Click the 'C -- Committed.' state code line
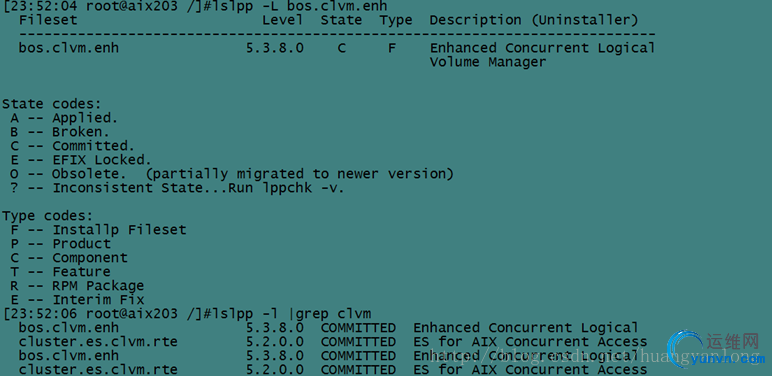Viewport: 772px width, 376px height. coord(72,146)
